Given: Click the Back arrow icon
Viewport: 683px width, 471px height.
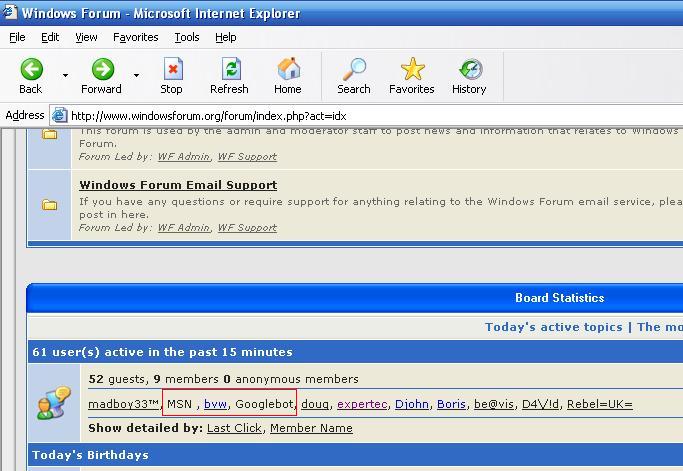Looking at the screenshot, I should (x=31, y=69).
